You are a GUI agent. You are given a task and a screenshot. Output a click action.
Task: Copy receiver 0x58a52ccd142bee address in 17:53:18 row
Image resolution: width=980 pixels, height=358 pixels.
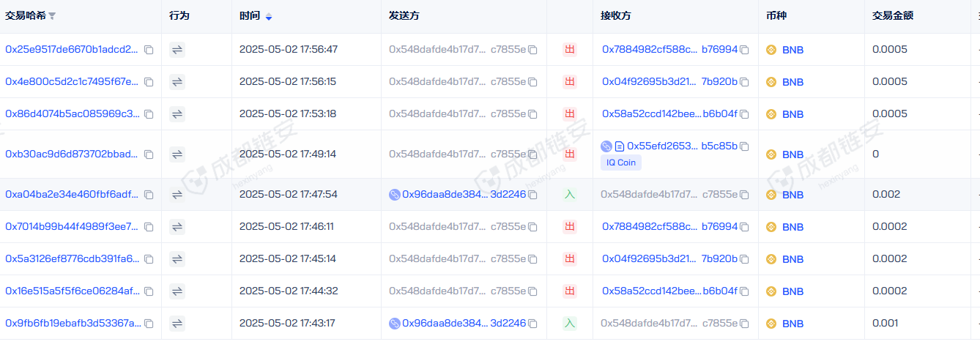point(744,114)
